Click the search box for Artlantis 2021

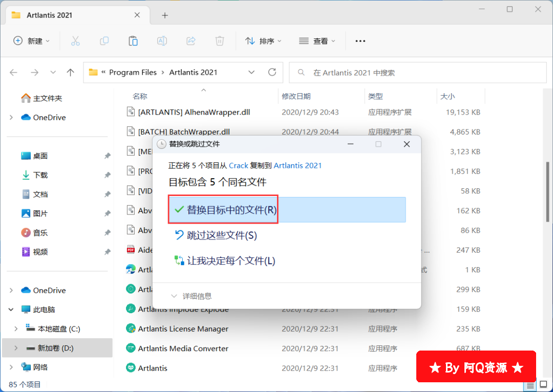point(418,73)
